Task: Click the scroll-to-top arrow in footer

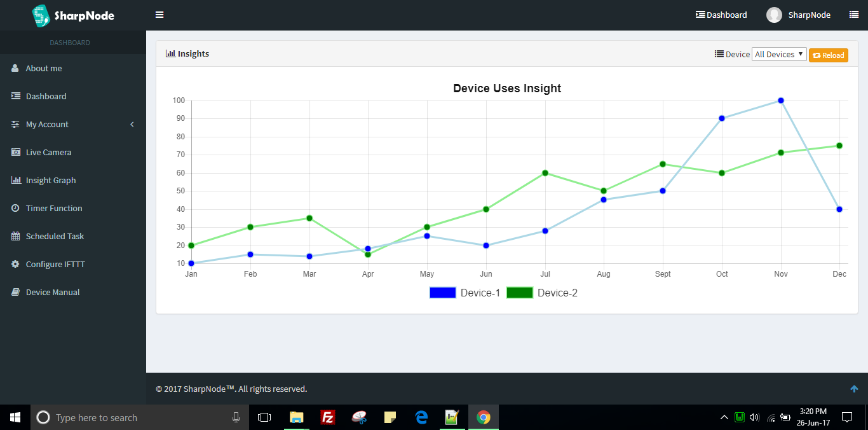Action: (x=854, y=389)
